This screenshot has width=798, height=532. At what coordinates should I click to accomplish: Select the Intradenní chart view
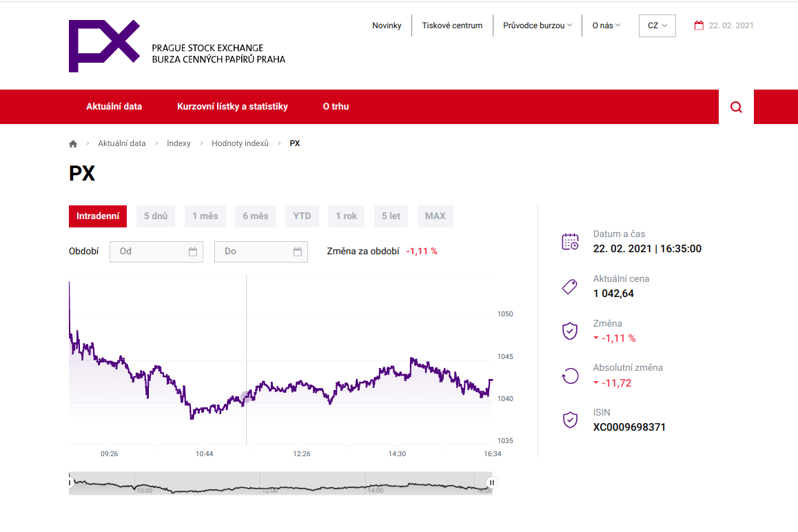point(98,216)
